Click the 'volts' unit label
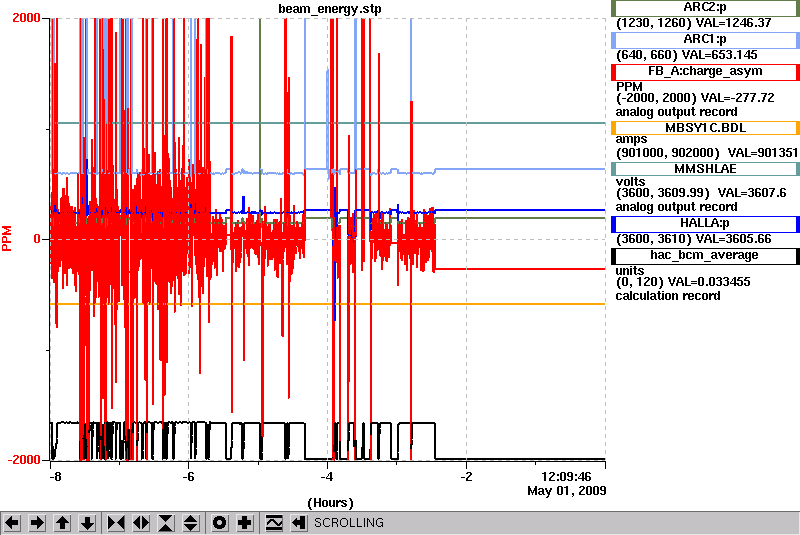The width and height of the screenshot is (800, 535). [630, 182]
